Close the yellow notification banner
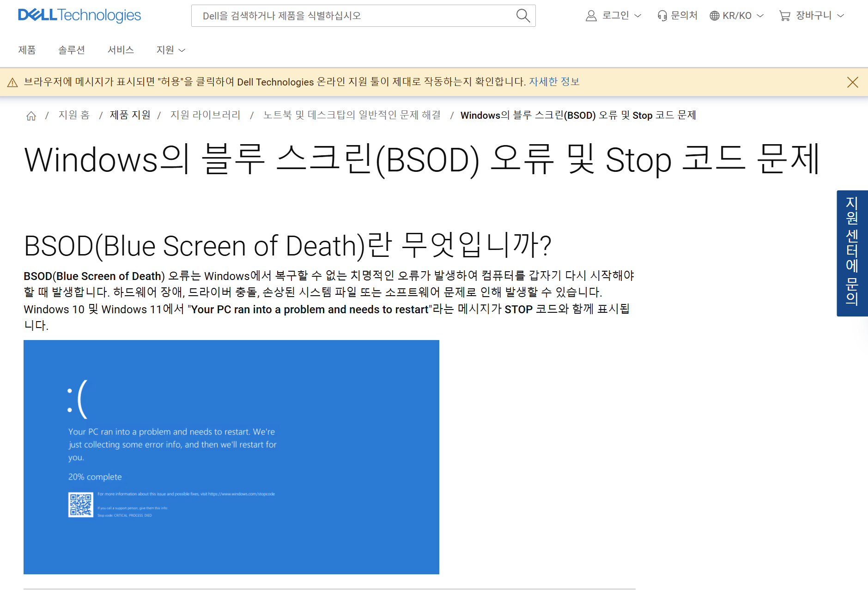 853,82
